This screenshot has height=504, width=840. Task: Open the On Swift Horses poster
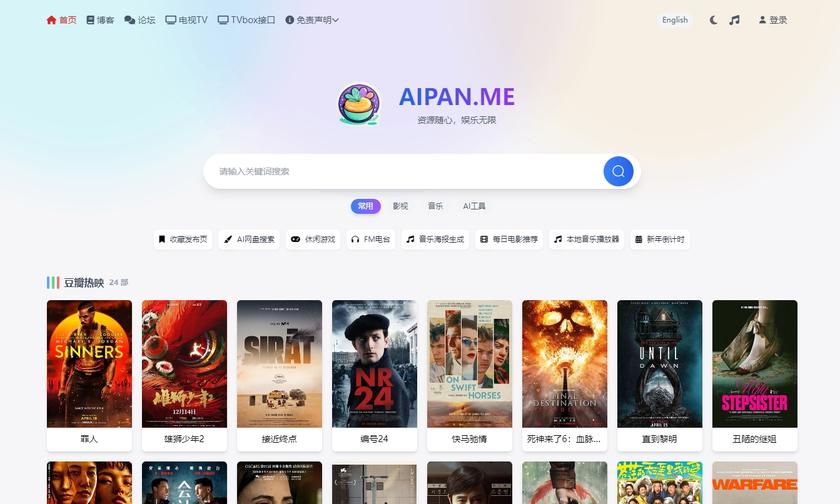point(470,364)
